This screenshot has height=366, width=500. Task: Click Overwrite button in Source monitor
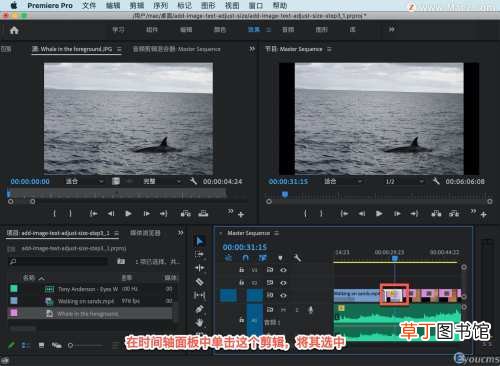click(x=203, y=213)
